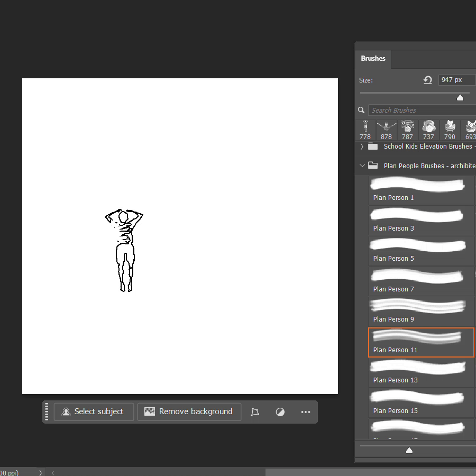Open the three-dots more options menu
Screen dimensions: 476x476
click(x=306, y=412)
